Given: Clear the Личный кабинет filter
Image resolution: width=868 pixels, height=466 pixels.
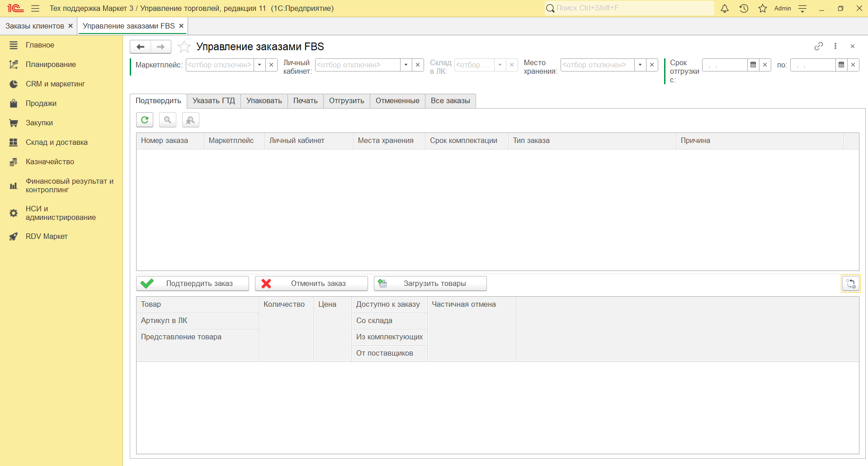Looking at the screenshot, I should 418,65.
